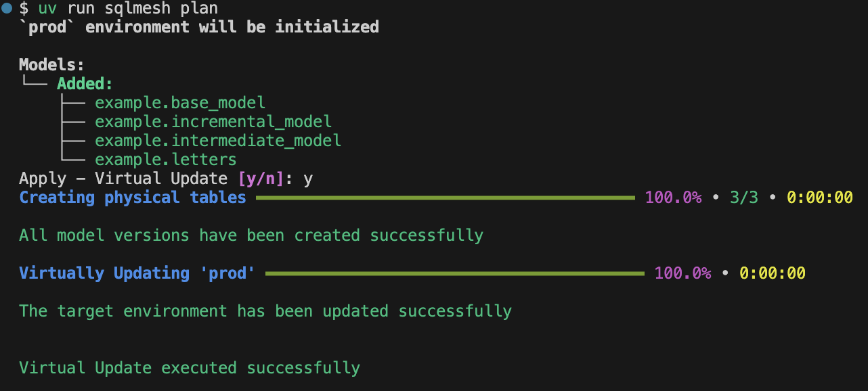Click 'Virtual Update executed successfully' message
Image resolution: width=868 pixels, height=391 pixels.
[190, 368]
